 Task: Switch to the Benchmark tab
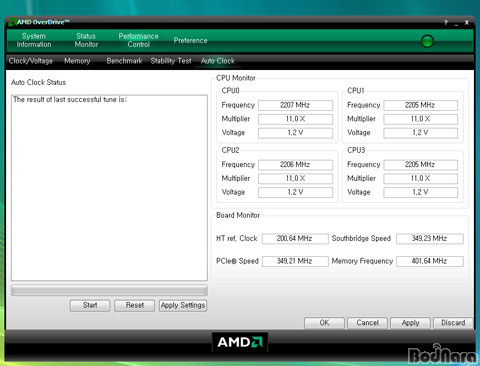tap(124, 61)
